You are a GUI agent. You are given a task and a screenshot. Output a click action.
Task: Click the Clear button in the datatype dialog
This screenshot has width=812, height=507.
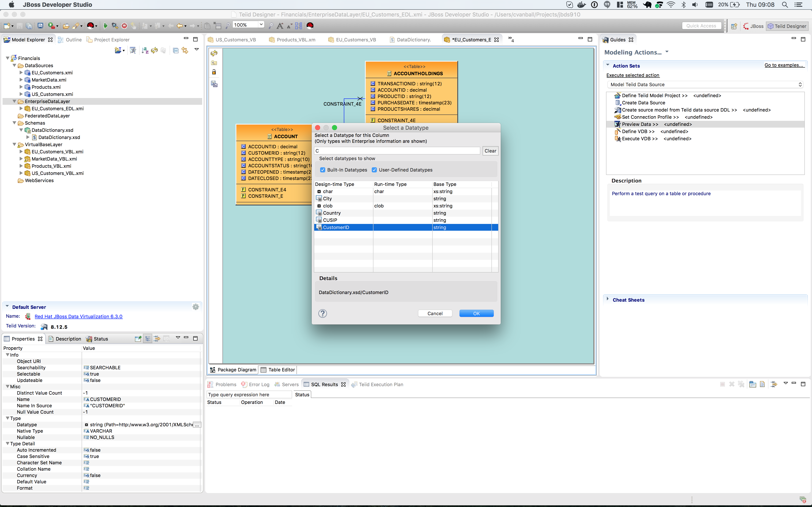pos(490,151)
